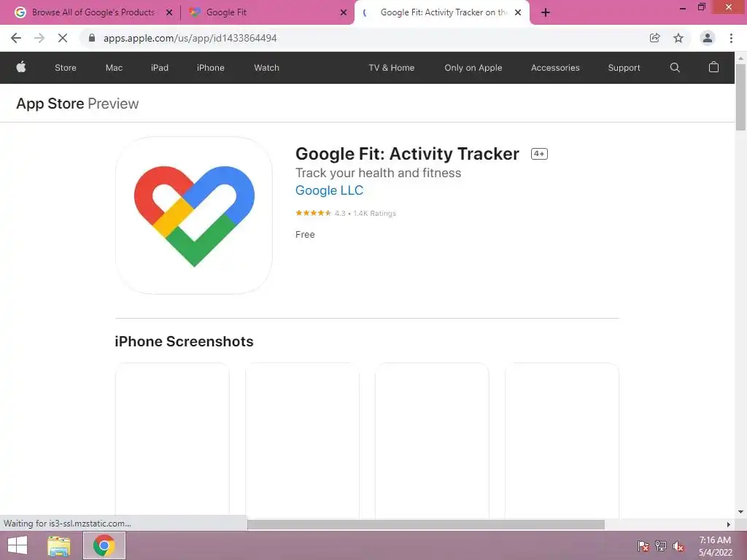747x560 pixels.
Task: Open the Mac menu item
Action: click(x=114, y=68)
